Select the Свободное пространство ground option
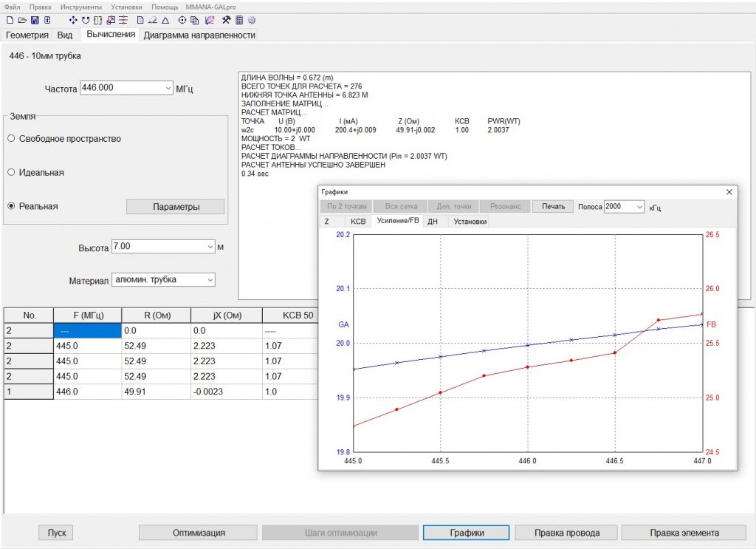Viewport: 756px width, 549px height. click(11, 138)
